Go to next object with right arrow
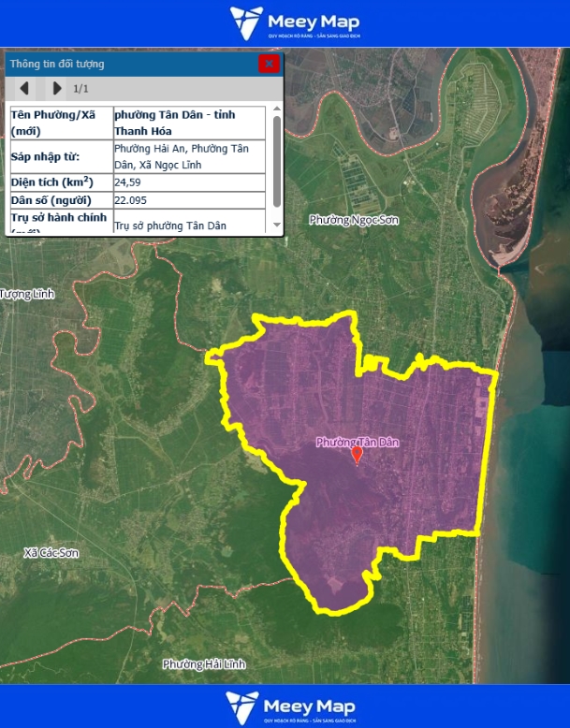Image resolution: width=570 pixels, height=728 pixels. click(57, 89)
